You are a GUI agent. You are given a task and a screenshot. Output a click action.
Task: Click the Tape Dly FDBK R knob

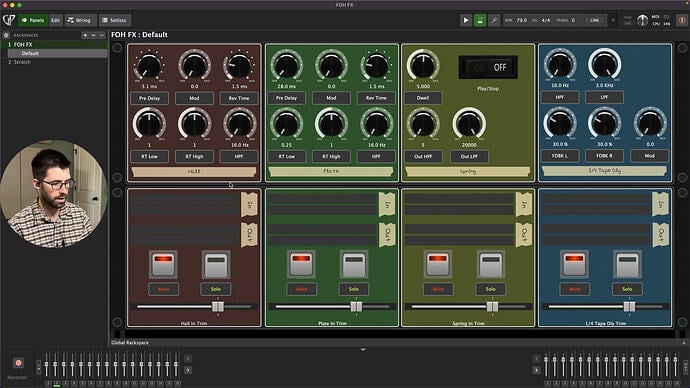point(605,124)
